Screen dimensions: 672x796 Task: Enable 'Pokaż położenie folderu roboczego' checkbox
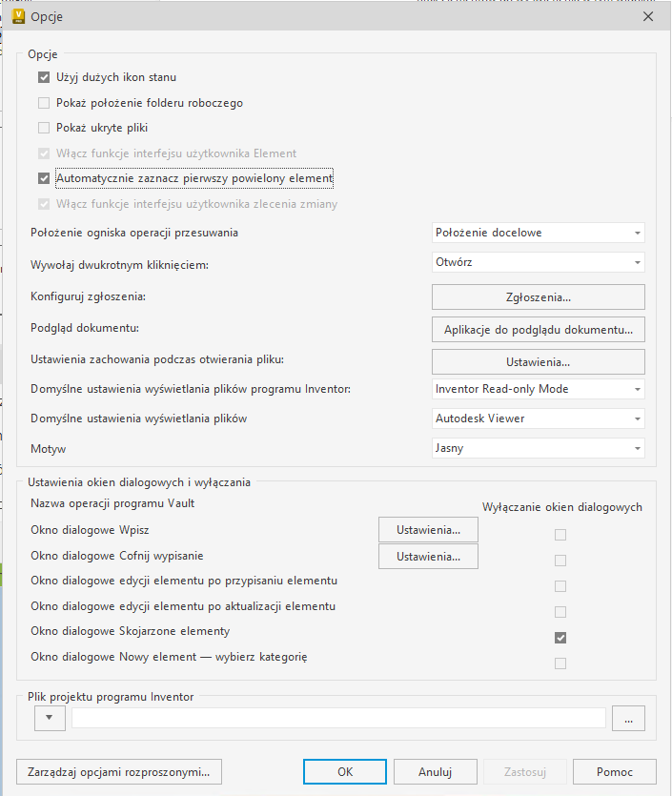tap(44, 103)
